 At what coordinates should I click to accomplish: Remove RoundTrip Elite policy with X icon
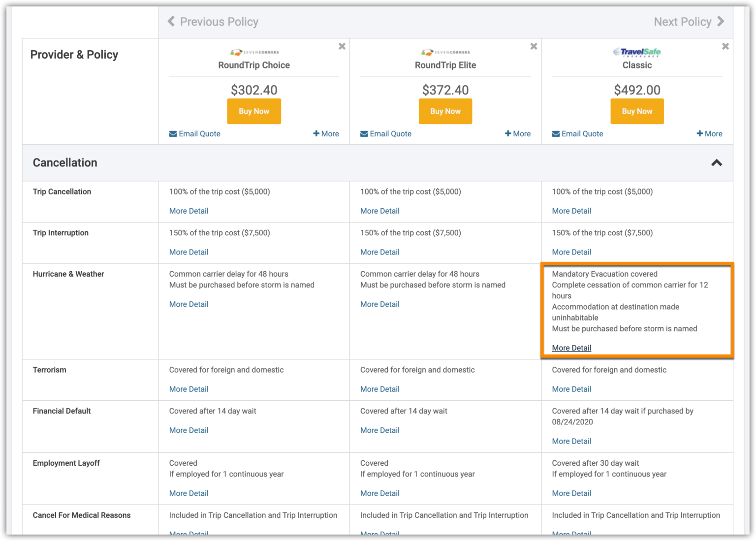tap(534, 46)
